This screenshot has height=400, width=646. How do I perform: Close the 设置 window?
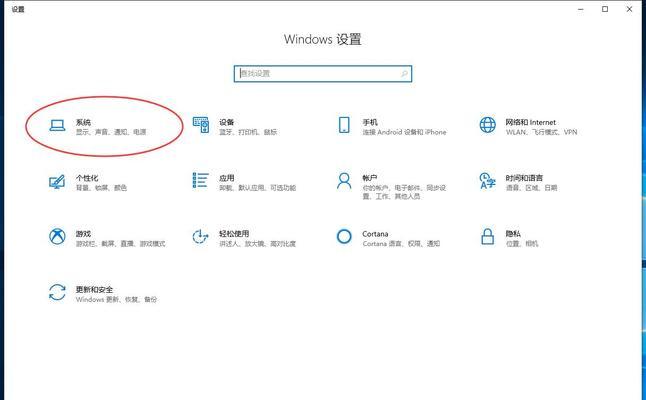pyautogui.click(x=629, y=9)
